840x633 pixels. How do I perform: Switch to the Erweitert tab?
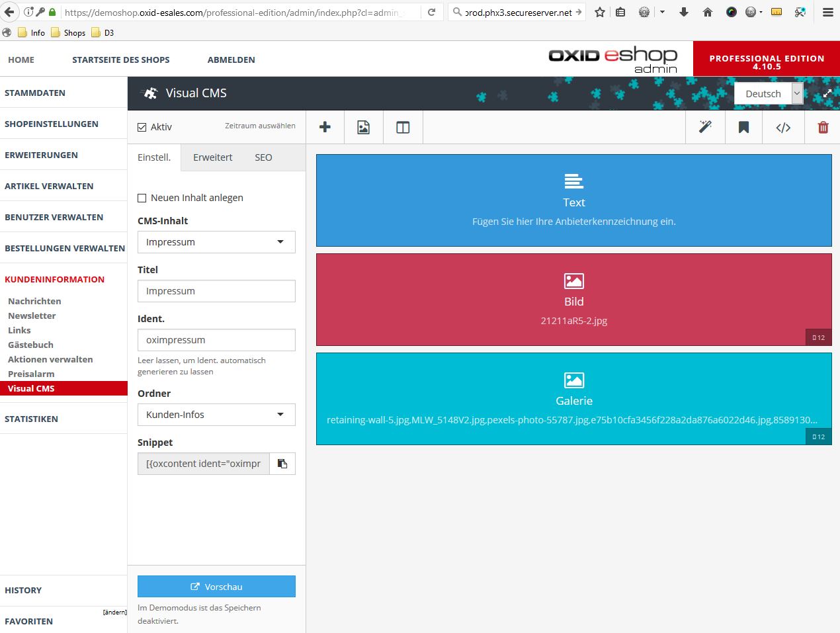(212, 157)
